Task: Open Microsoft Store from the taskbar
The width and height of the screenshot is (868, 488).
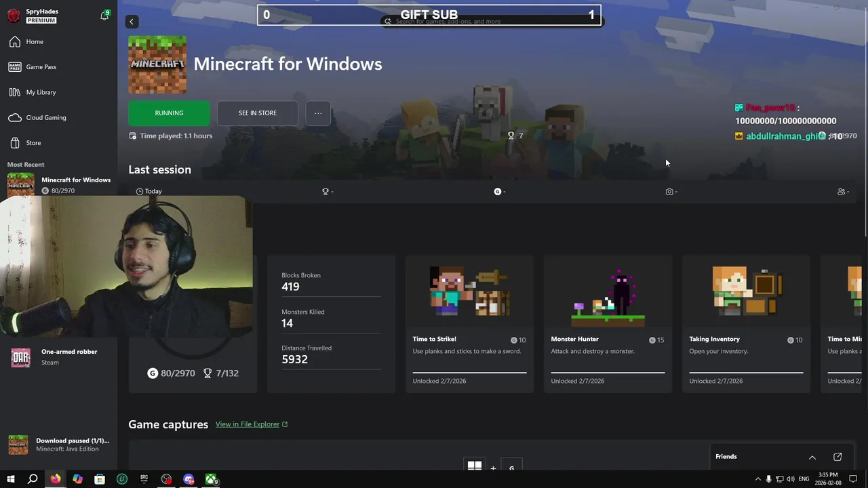Action: pos(100,479)
